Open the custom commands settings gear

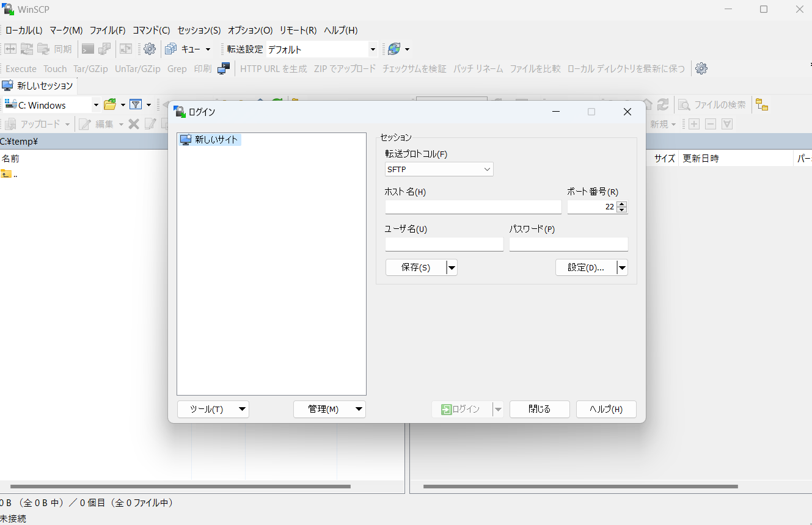(x=701, y=68)
